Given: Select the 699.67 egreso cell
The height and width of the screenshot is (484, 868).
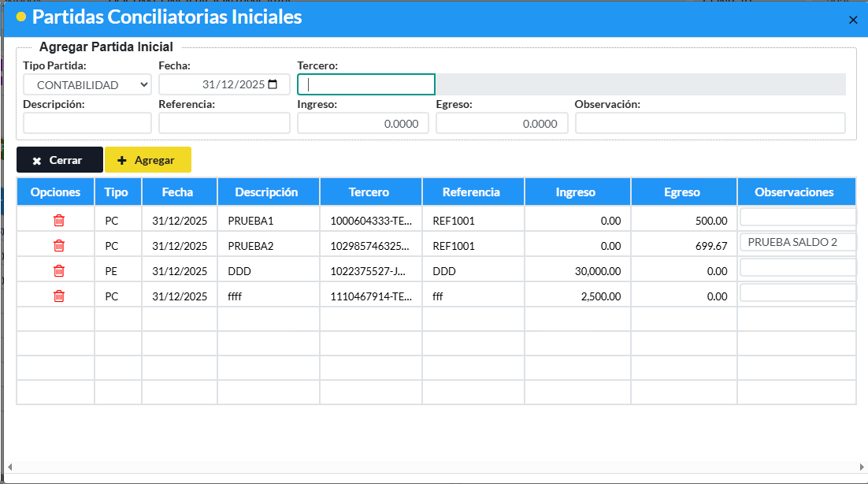Looking at the screenshot, I should coord(684,246).
